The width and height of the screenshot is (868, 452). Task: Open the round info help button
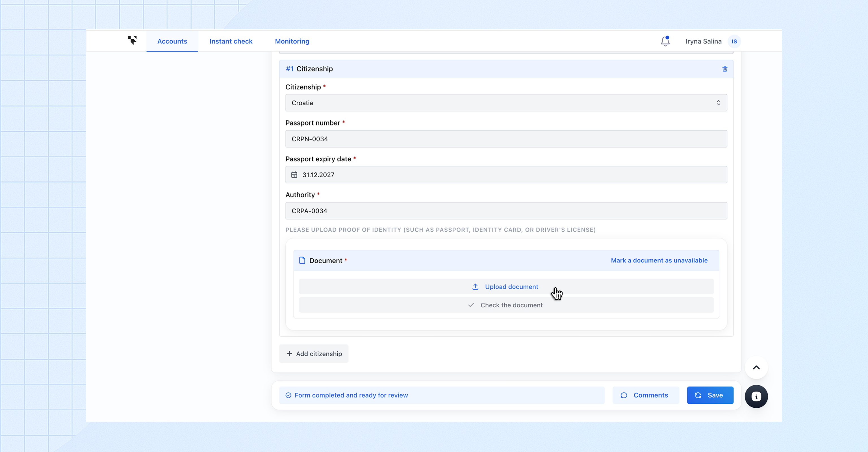pos(756,396)
